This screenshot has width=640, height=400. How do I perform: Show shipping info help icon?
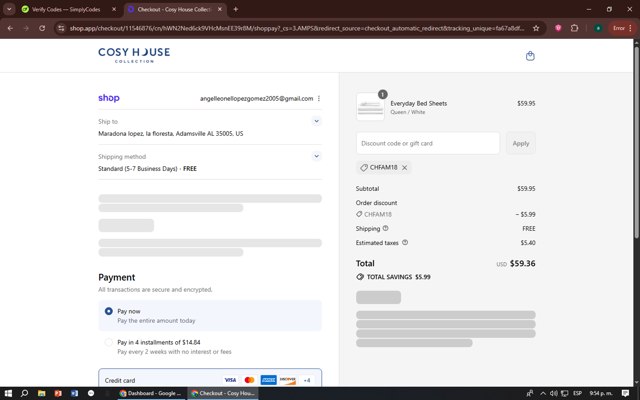(385, 229)
